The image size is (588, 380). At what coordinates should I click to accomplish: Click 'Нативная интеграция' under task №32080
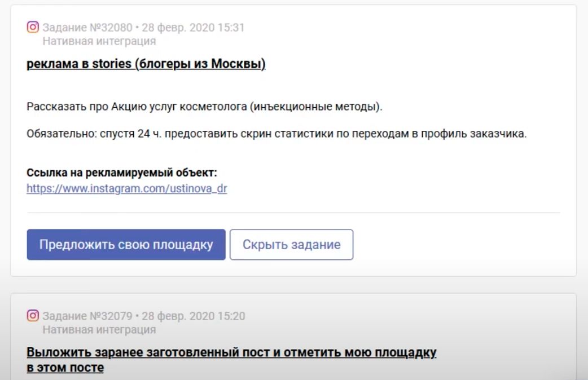pyautogui.click(x=99, y=41)
